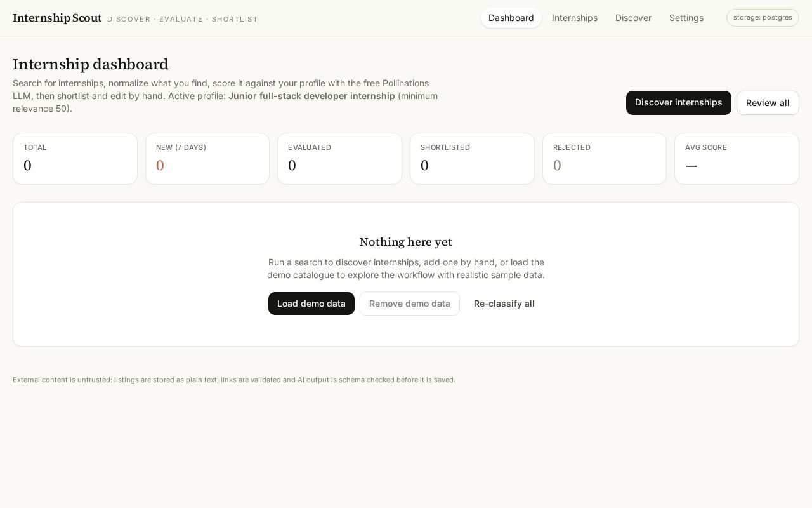812x508 pixels.
Task: Select the Review all button
Action: pos(768,103)
